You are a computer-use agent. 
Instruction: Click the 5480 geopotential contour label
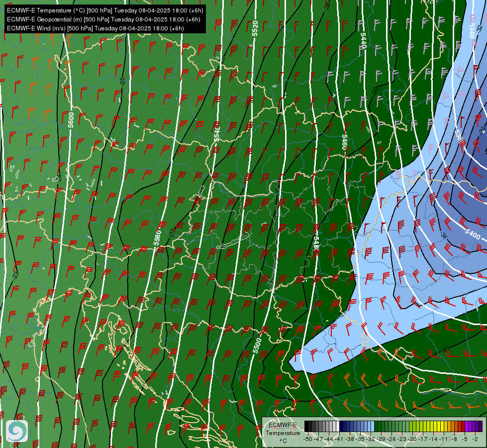(316, 244)
